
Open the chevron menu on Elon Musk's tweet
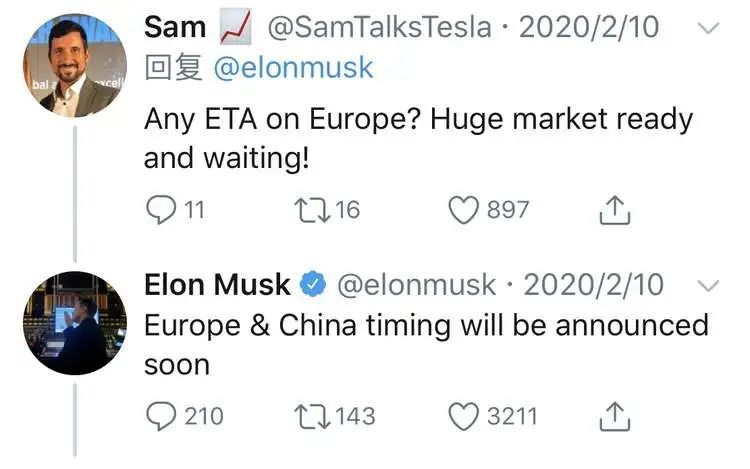pyautogui.click(x=708, y=286)
